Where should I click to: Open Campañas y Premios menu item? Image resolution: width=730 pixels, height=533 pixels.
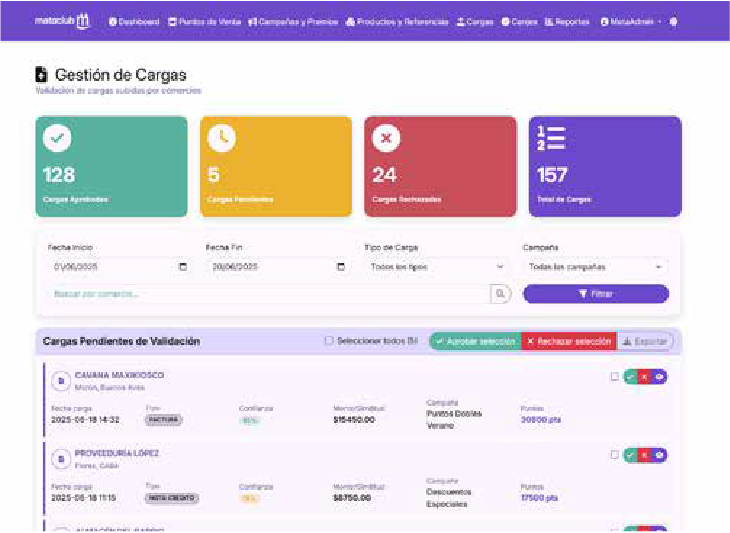coord(293,21)
